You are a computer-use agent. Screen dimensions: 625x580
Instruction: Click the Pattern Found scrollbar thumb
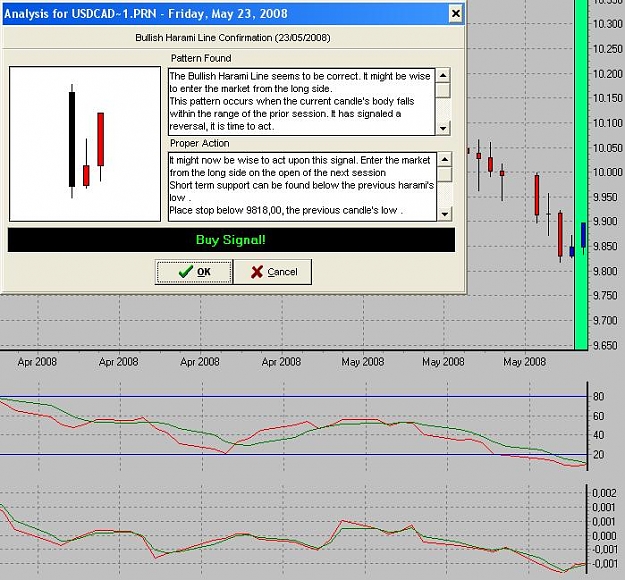443,90
